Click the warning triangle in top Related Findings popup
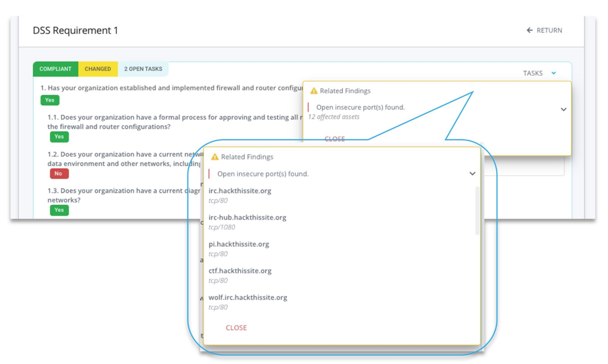Image resolution: width=608 pixels, height=364 pixels. [314, 90]
